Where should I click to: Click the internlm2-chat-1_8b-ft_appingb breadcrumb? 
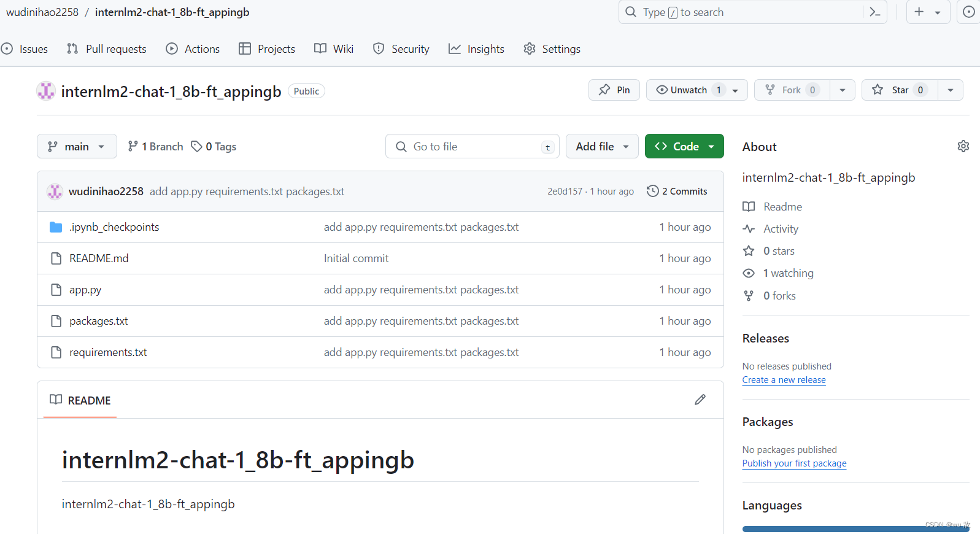point(172,12)
